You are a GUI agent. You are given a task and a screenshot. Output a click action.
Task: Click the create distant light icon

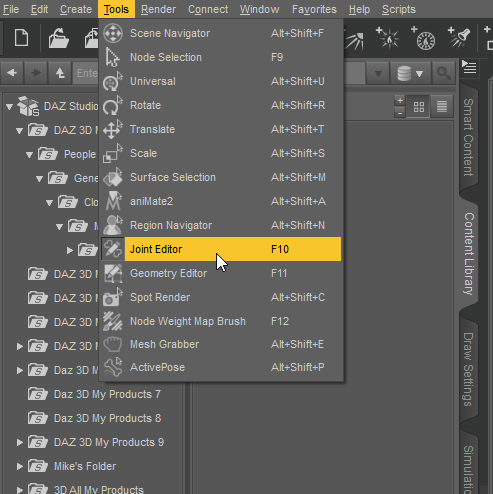354,40
